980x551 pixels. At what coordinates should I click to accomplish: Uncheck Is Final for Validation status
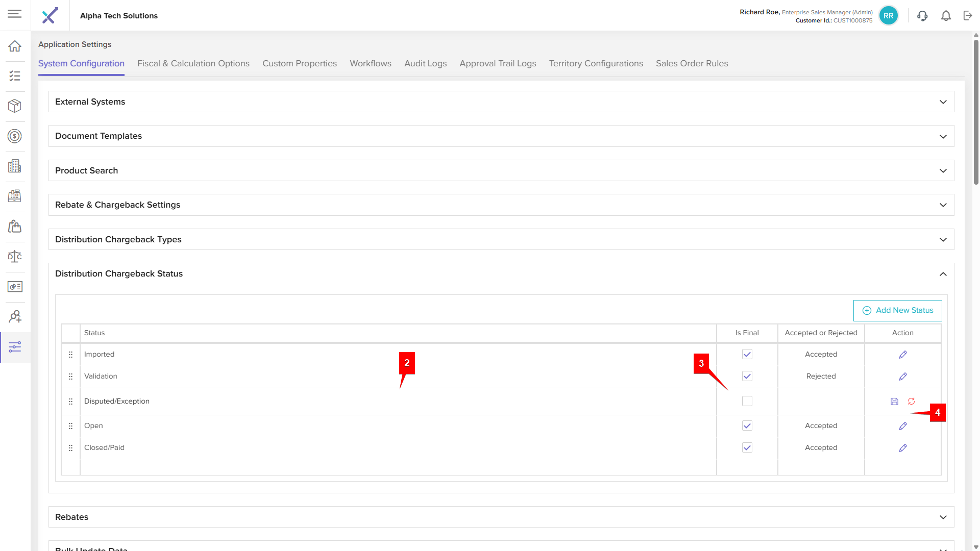pos(747,376)
